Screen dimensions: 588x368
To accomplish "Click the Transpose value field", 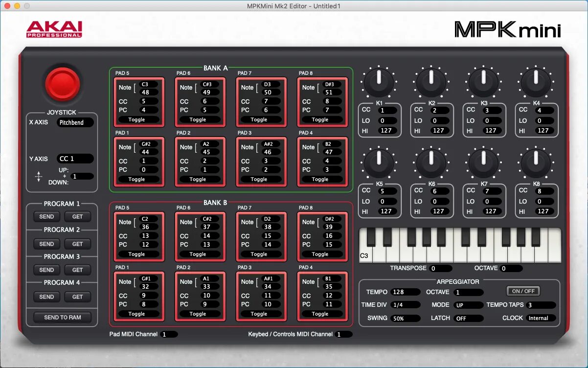I will [441, 268].
